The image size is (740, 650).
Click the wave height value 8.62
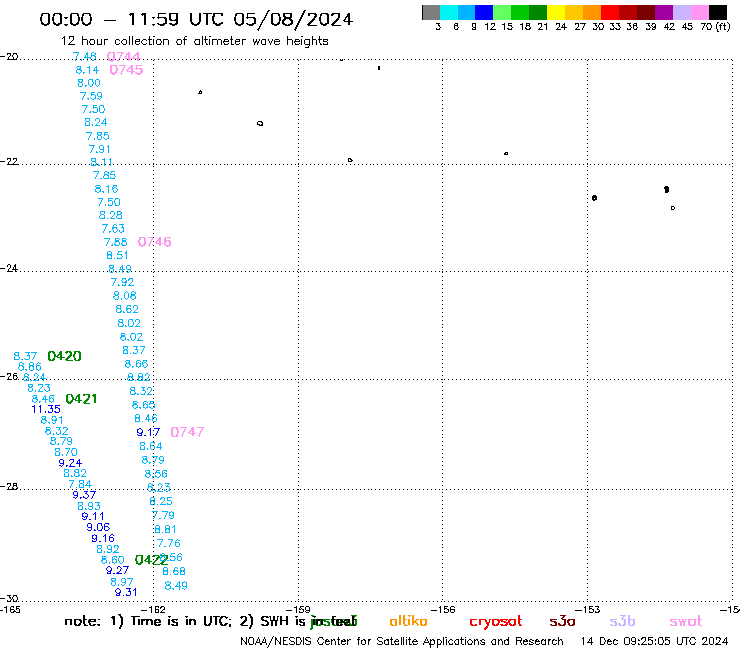(127, 309)
